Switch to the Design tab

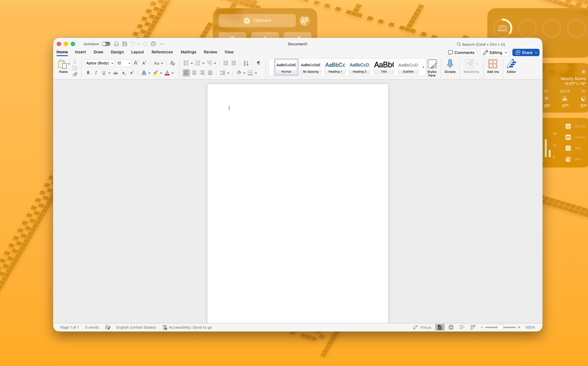point(117,52)
